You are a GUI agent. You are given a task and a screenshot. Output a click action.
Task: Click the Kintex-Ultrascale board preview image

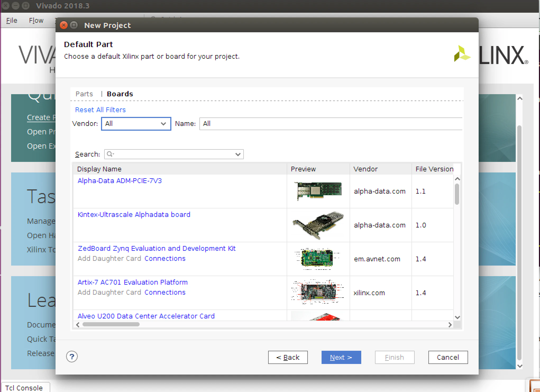318,225
